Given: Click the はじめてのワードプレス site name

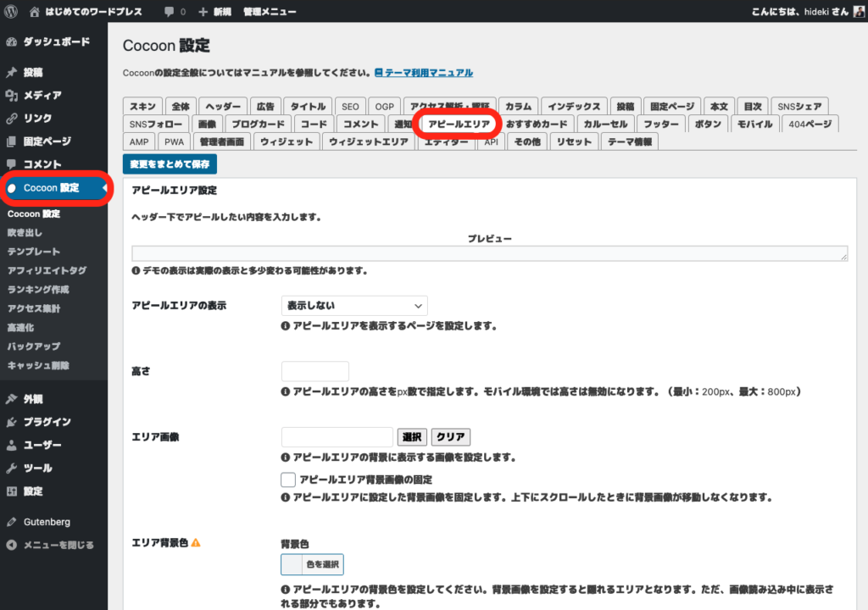Looking at the screenshot, I should point(93,11).
